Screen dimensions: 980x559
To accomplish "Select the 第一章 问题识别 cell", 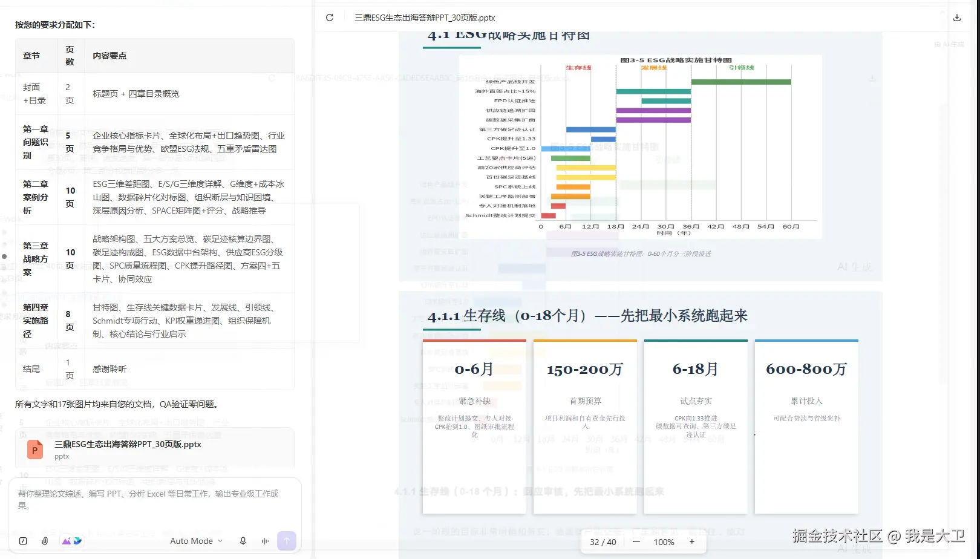I will click(36, 142).
